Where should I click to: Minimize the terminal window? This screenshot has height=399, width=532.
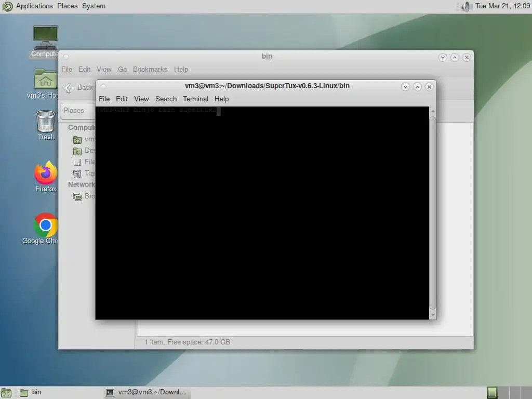click(x=405, y=87)
